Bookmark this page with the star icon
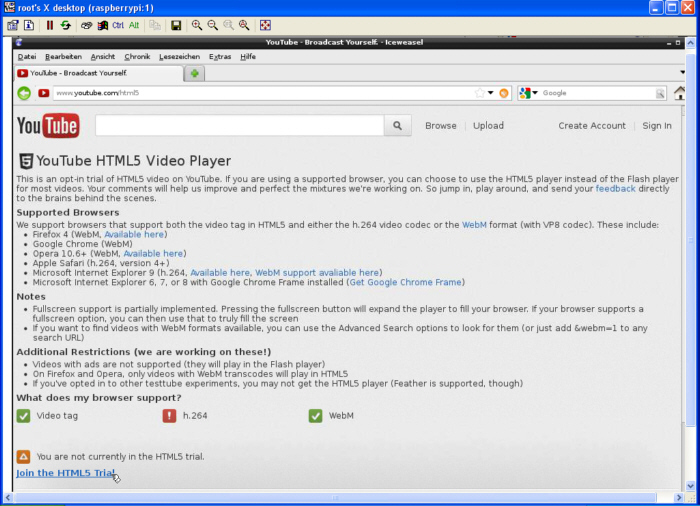 [x=479, y=93]
